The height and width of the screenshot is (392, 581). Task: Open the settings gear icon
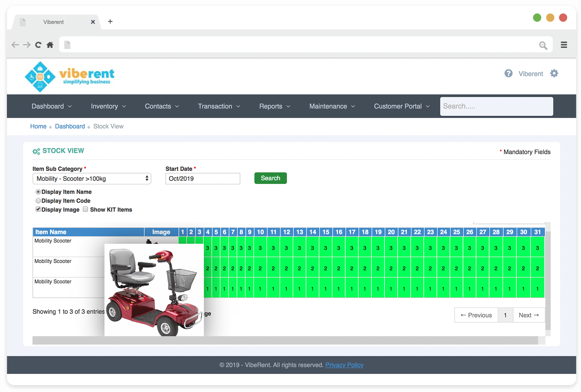(554, 73)
